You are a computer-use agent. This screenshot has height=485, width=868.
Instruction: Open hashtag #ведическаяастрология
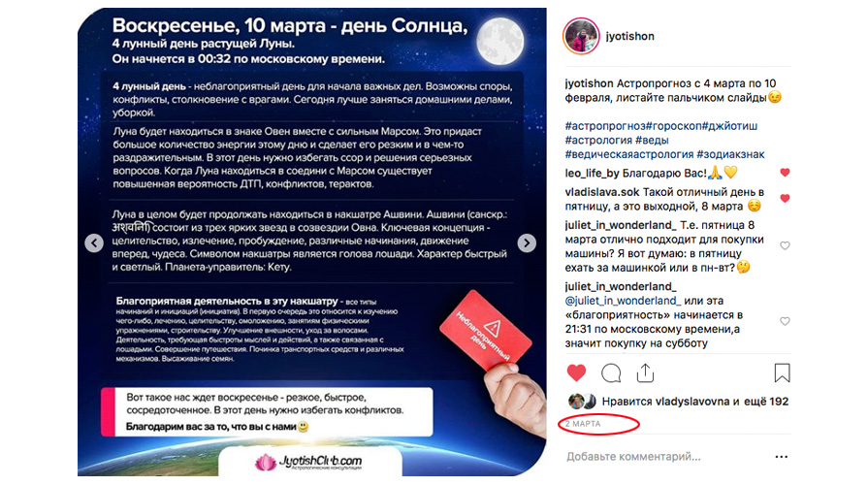pos(628,154)
